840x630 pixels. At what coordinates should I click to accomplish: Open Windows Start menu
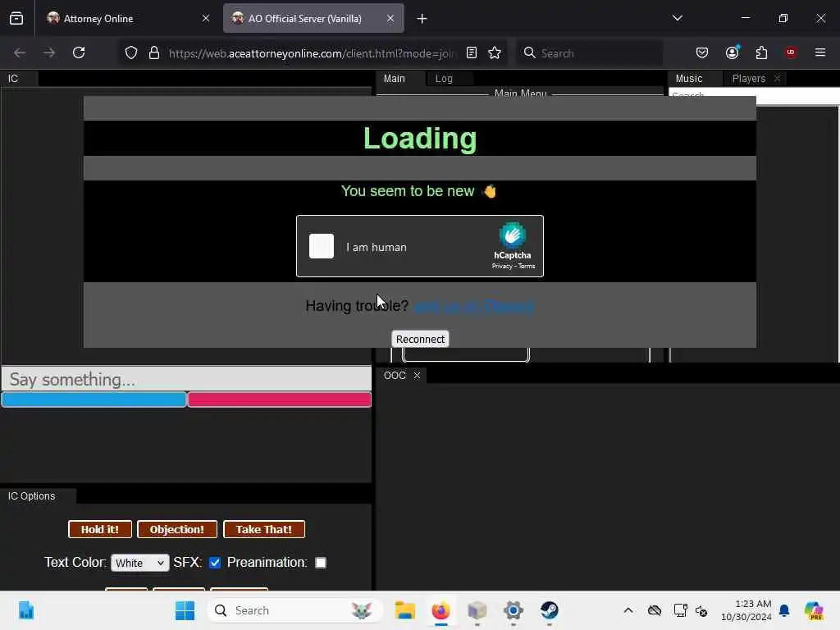(185, 610)
